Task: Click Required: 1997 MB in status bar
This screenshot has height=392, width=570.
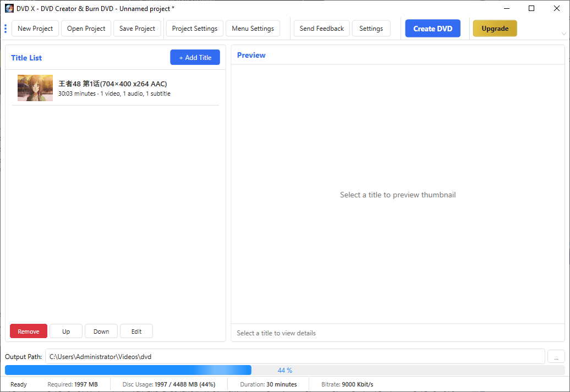Action: coord(73,384)
